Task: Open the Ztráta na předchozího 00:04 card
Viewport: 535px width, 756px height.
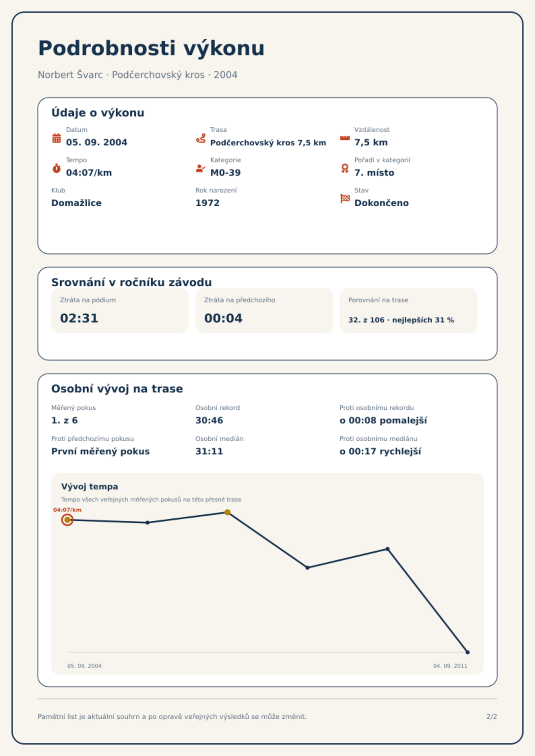Action: pos(264,311)
